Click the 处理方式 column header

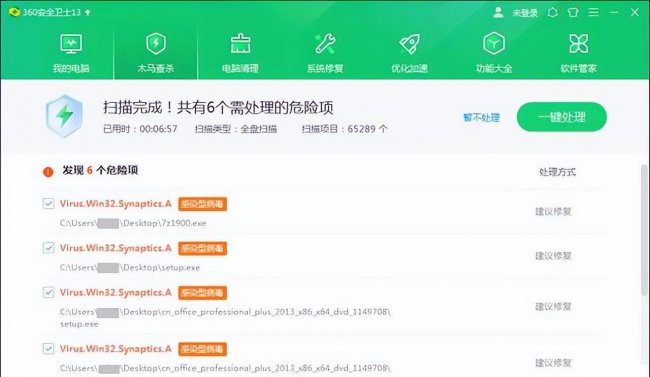tap(557, 172)
